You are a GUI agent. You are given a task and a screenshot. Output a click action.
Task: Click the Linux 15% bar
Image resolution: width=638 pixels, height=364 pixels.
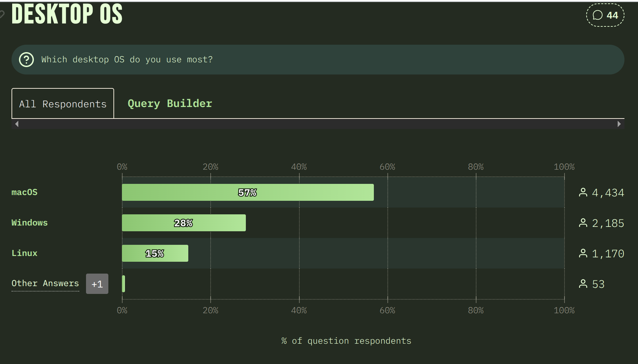(155, 253)
